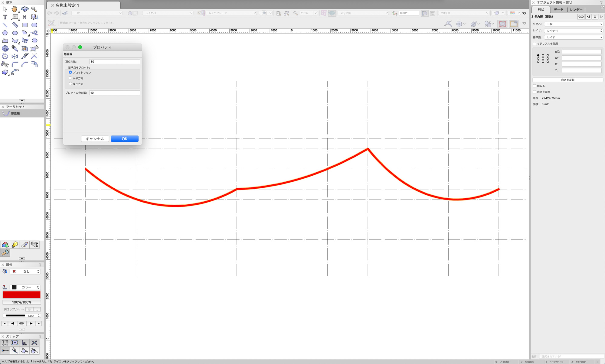This screenshot has height=364, width=605.
Task: Open the レイヤ-1 toolbar dropdown
Action: point(168,13)
